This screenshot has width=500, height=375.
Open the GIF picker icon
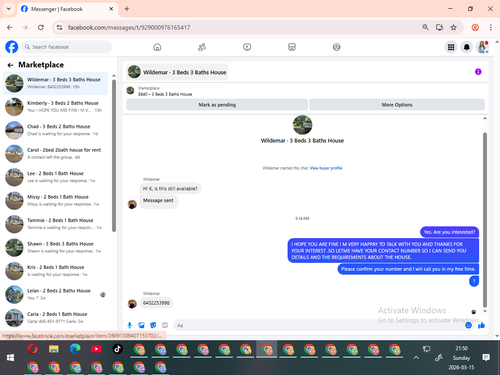(165, 325)
